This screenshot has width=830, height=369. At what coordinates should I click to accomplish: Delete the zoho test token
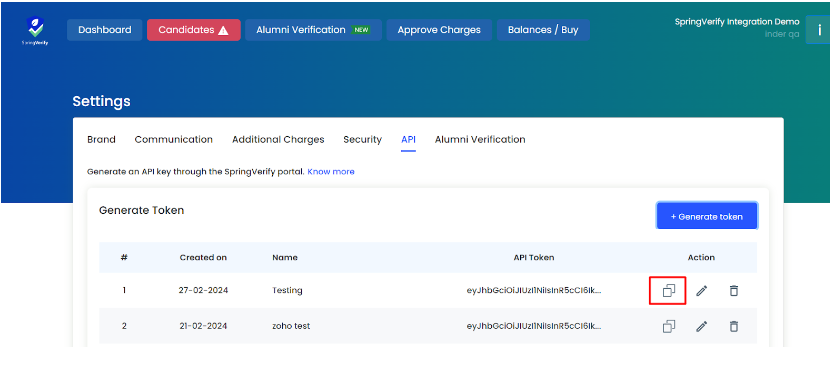733,326
